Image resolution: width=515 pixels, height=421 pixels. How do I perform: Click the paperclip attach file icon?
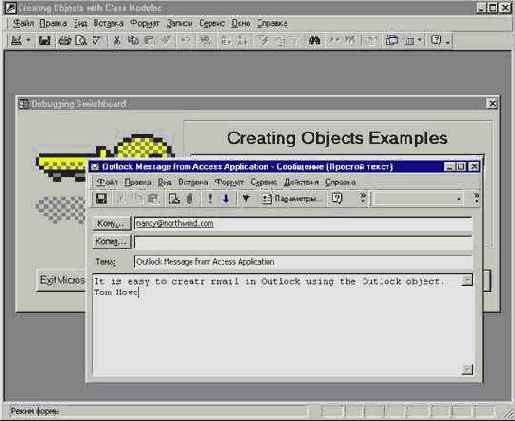click(x=190, y=199)
